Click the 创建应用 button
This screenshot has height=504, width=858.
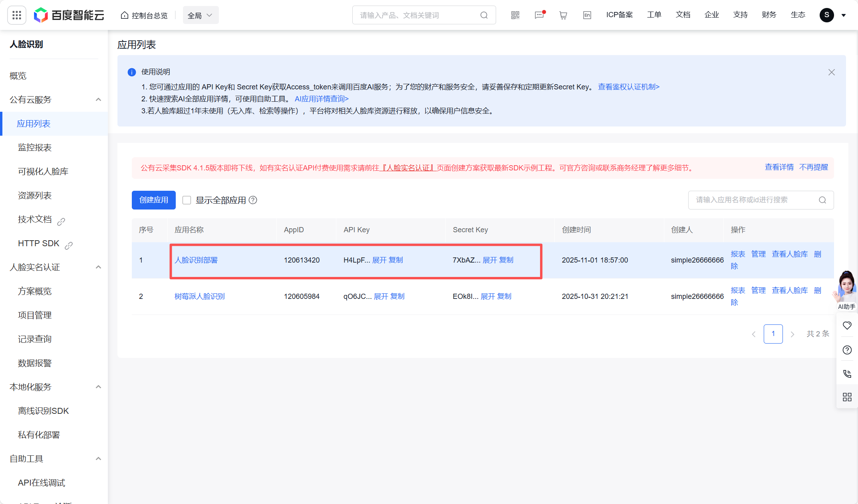click(x=153, y=200)
